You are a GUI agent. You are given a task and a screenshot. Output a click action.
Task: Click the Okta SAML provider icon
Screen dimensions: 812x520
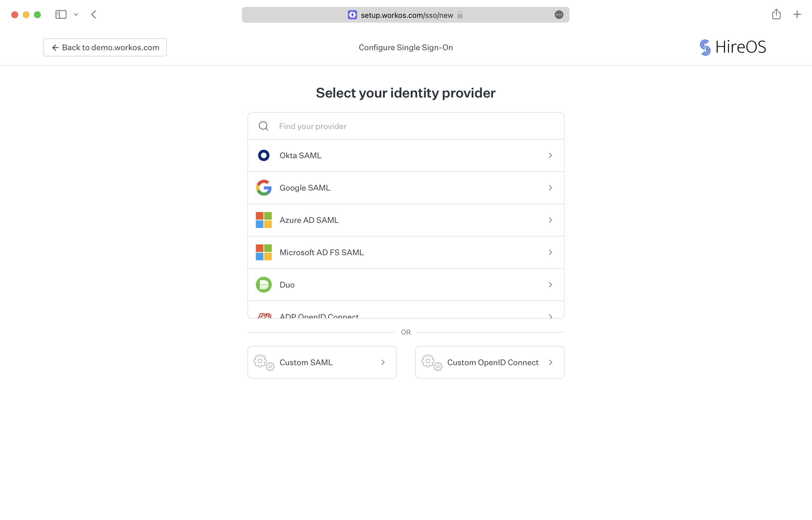click(264, 155)
